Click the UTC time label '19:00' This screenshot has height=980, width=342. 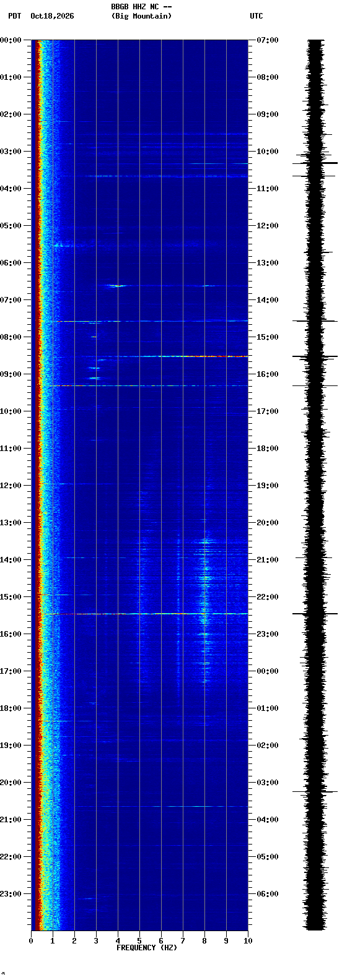(x=268, y=486)
